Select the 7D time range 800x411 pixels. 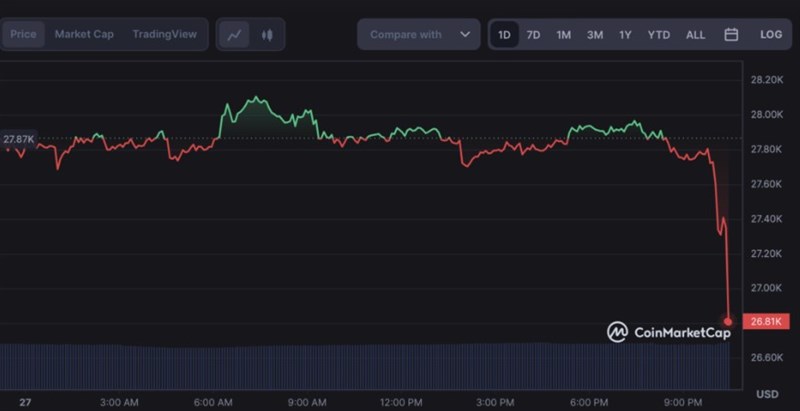pyautogui.click(x=533, y=34)
